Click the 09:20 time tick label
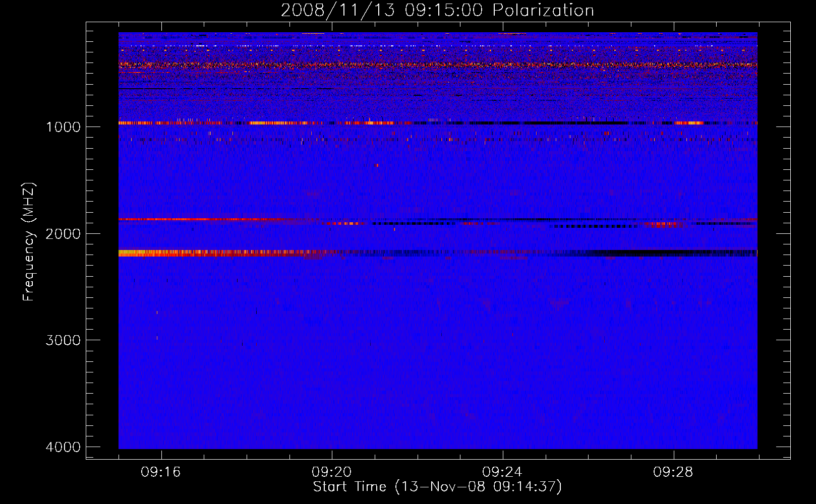Screen dimensions: 816x504 [332, 472]
